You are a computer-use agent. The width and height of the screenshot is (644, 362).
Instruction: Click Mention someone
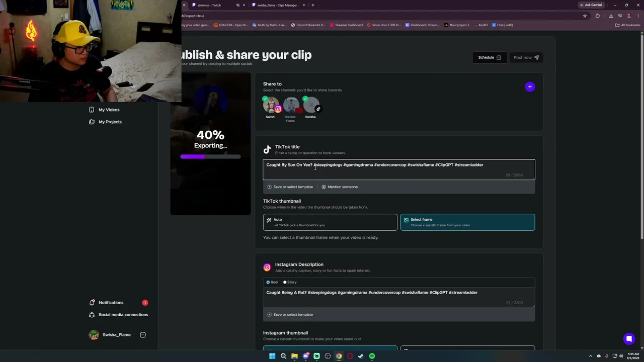click(x=340, y=187)
